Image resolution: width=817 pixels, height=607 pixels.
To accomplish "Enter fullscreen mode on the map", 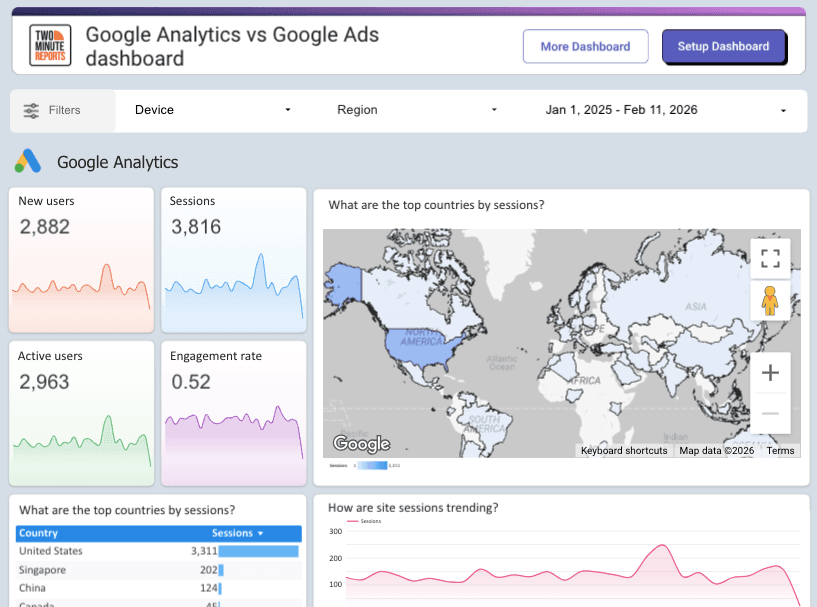I will [770, 258].
